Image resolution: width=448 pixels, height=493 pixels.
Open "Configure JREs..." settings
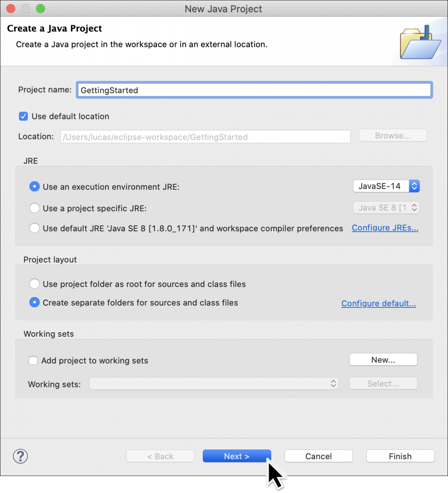(x=385, y=228)
